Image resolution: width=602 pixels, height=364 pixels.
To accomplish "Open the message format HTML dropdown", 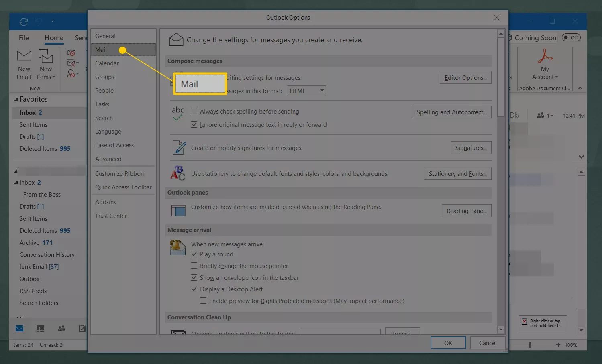I will click(306, 91).
